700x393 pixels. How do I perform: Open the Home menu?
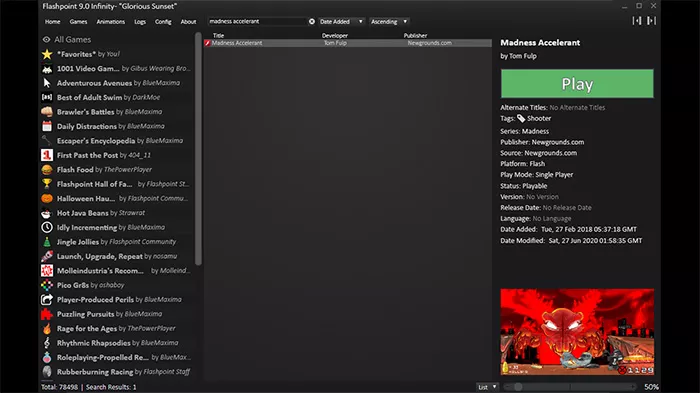pos(52,21)
